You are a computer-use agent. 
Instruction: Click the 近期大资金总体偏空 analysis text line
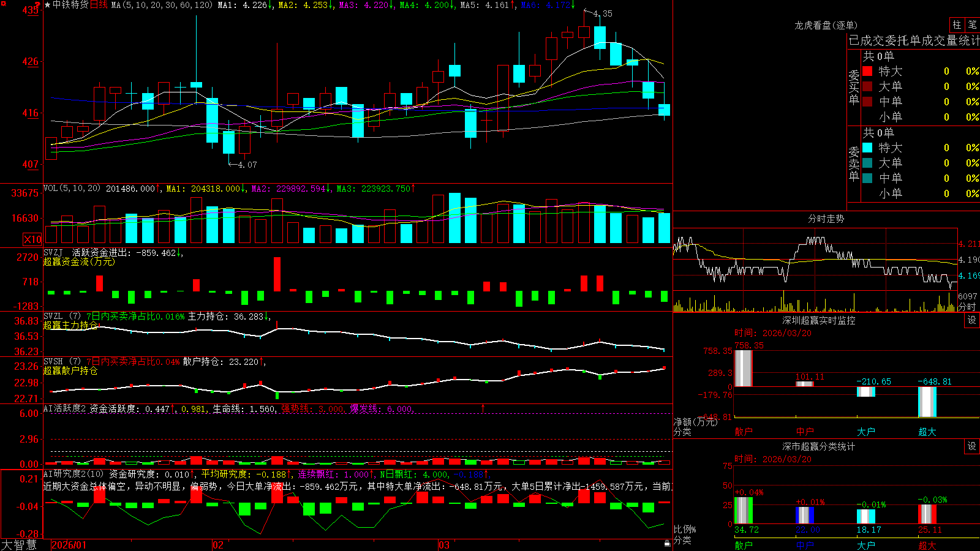coord(358,486)
